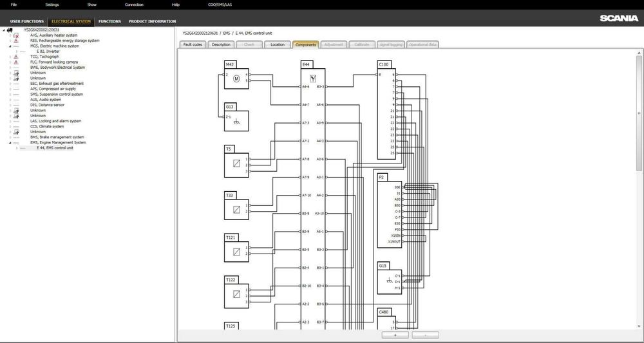Image resolution: width=644 pixels, height=343 pixels.
Task: Open the Location tab
Action: pos(277,44)
